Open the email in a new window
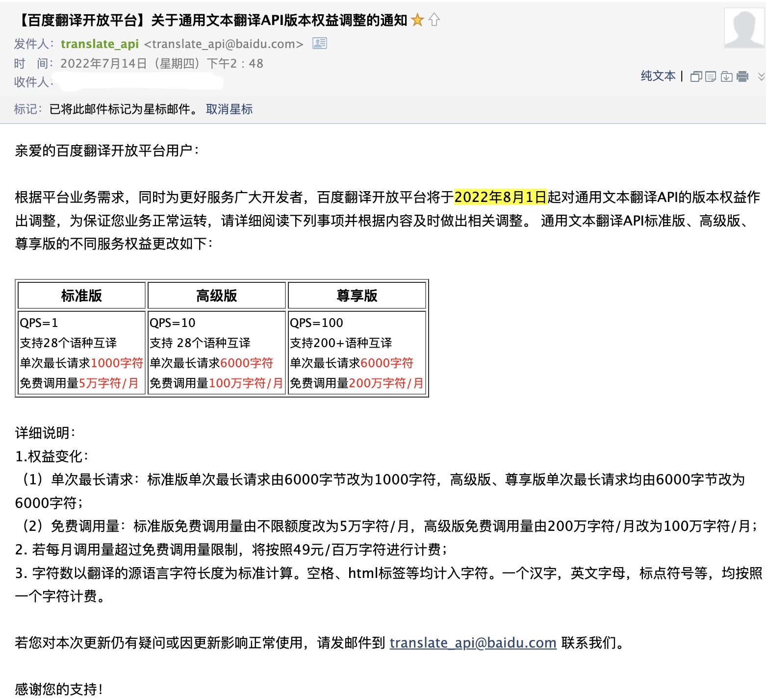766x700 pixels. [696, 76]
